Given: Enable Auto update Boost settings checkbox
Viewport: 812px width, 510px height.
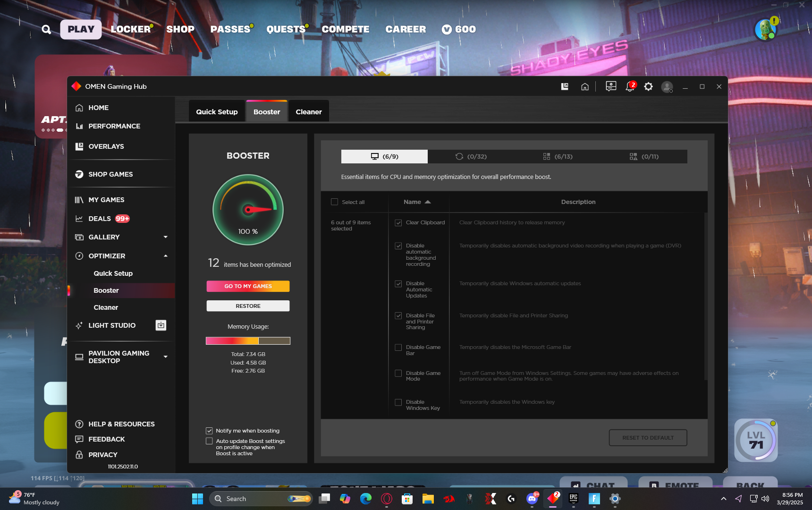Looking at the screenshot, I should 209,441.
